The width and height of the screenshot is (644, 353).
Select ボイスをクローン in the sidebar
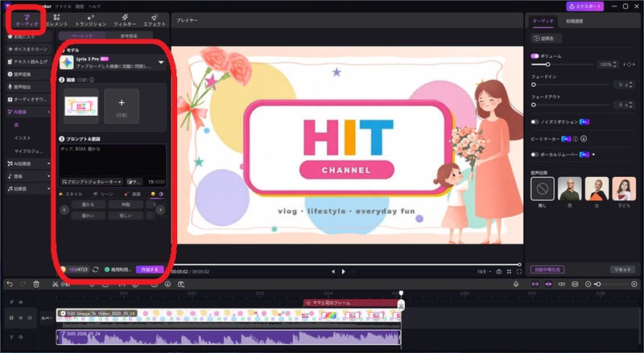pyautogui.click(x=29, y=49)
